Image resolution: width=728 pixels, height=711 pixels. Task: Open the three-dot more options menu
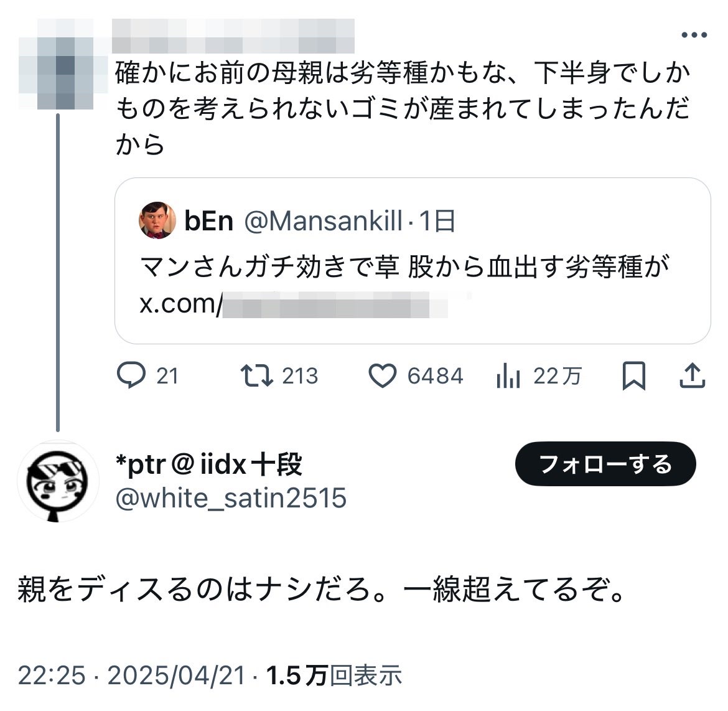[694, 35]
